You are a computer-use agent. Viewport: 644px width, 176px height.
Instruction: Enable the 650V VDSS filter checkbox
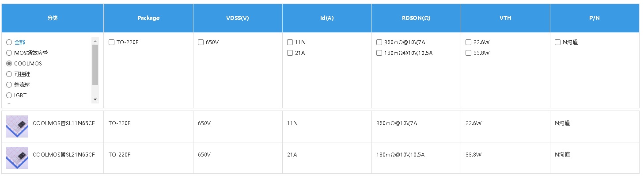(x=201, y=42)
